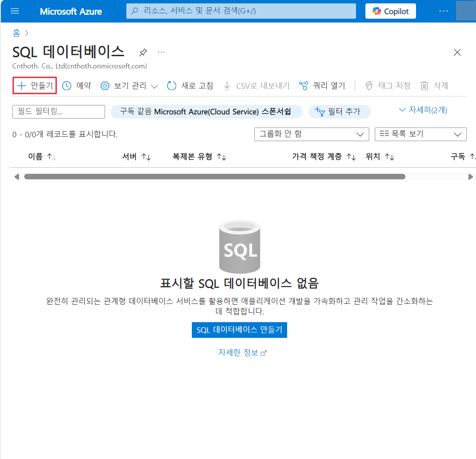476x459 pixels.
Task: Open 자세한 정보 link
Action: (x=242, y=352)
